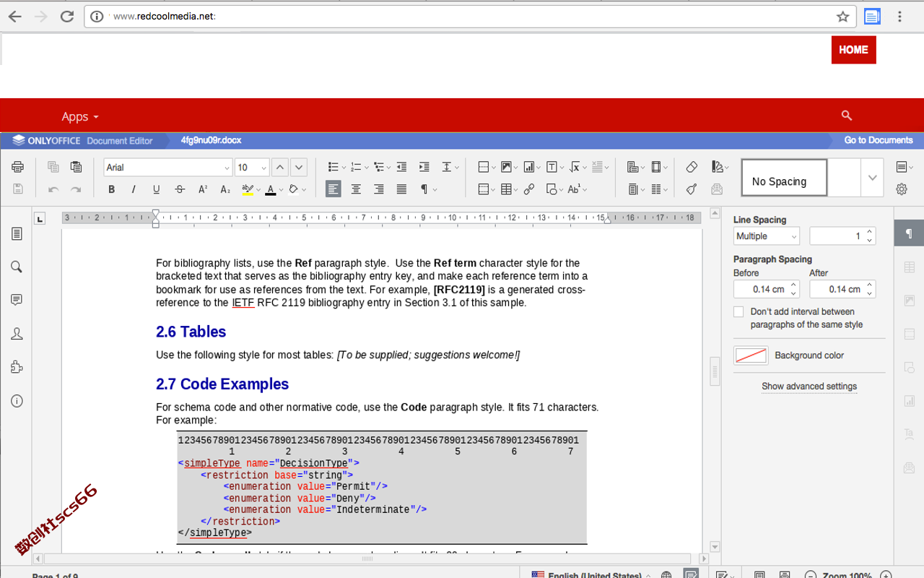Increase line spacing value with stepper up

click(869, 232)
